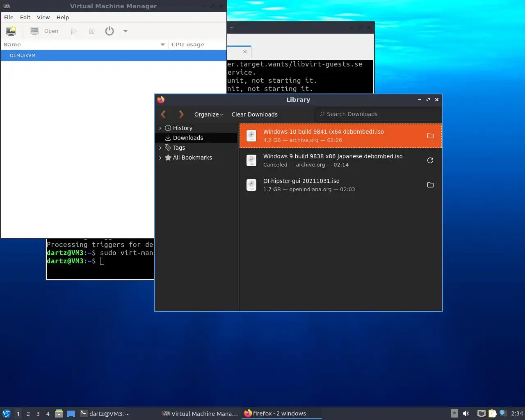Click the clipboard tray icon
This screenshot has height=420, width=525.
[x=492, y=413]
